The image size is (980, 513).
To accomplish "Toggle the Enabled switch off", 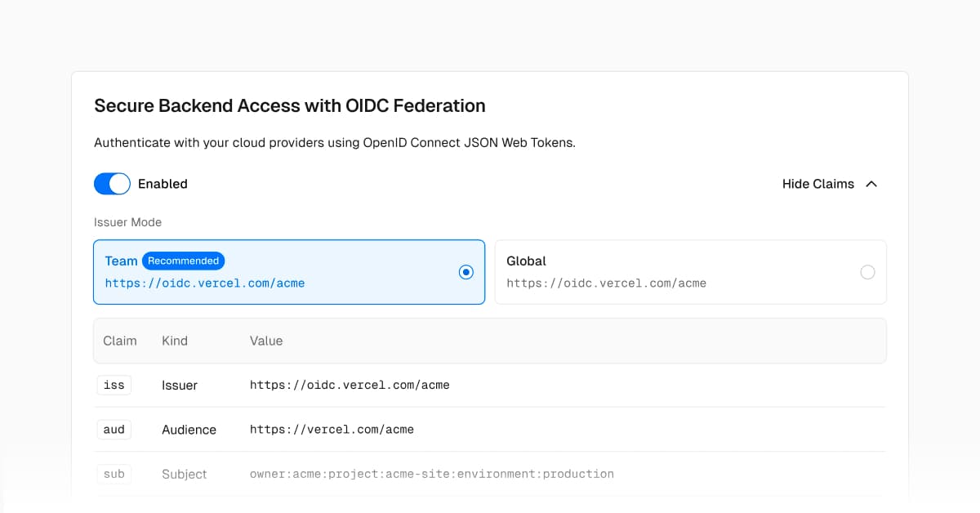I will (112, 184).
